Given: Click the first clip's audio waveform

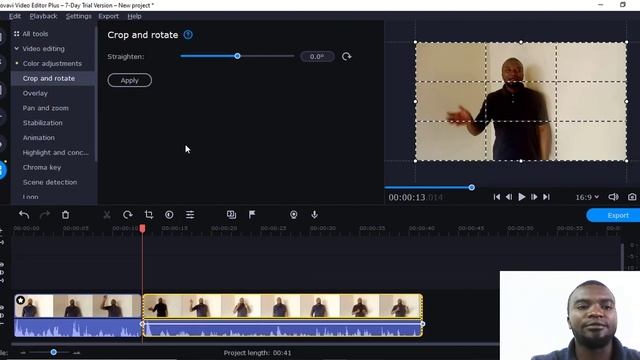Looking at the screenshot, I should pyautogui.click(x=78, y=328).
